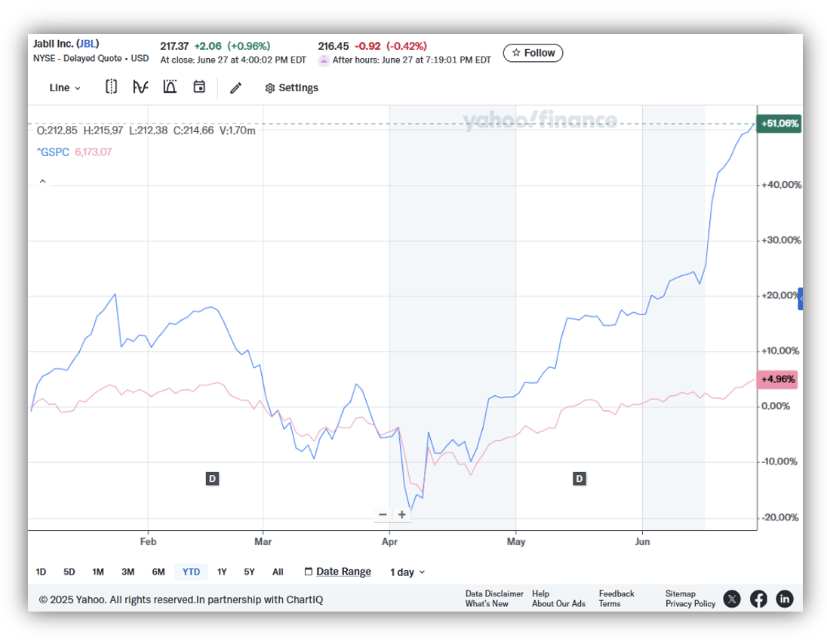Click the May dividend D marker
The width and height of the screenshot is (827, 644).
(579, 479)
